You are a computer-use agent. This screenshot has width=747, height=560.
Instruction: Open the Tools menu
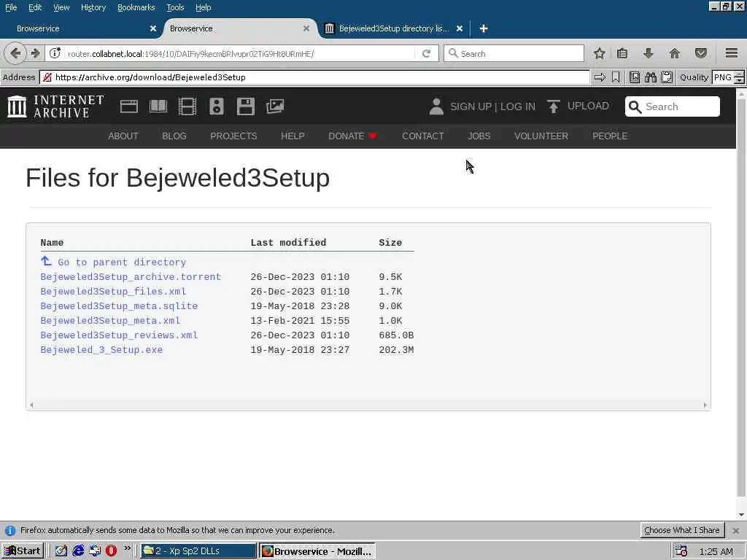(x=175, y=7)
